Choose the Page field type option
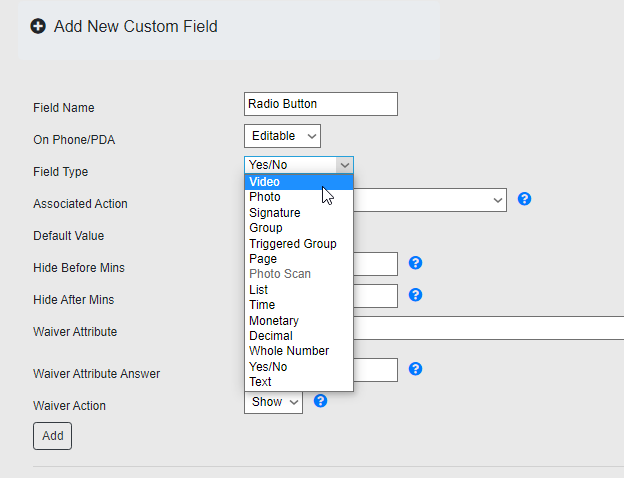 click(263, 259)
